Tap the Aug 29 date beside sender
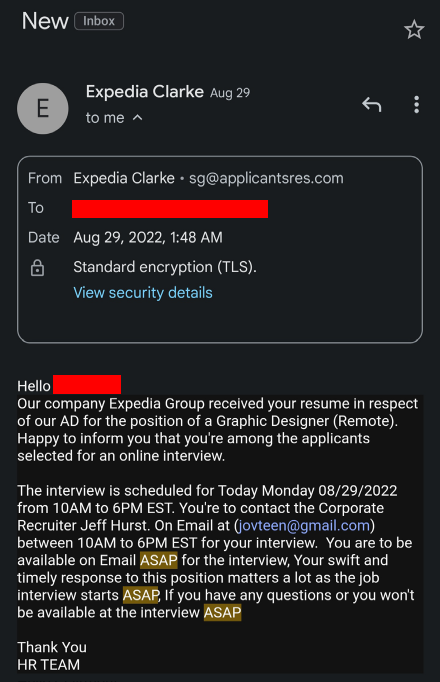This screenshot has height=682, width=440. pyautogui.click(x=230, y=93)
